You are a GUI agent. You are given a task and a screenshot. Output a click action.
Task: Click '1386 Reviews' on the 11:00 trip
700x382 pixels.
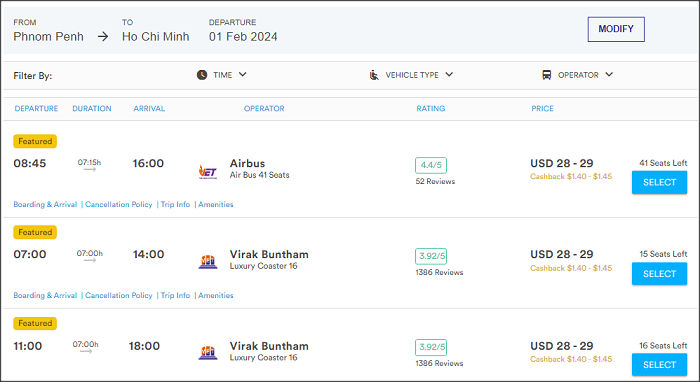(439, 363)
